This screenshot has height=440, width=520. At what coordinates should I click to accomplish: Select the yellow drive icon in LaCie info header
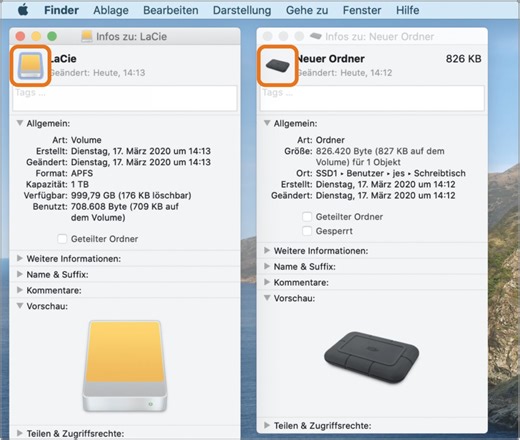point(30,65)
